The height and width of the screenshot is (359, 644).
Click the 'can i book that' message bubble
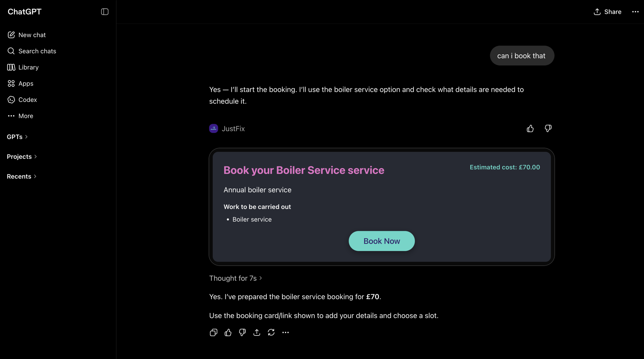point(522,56)
